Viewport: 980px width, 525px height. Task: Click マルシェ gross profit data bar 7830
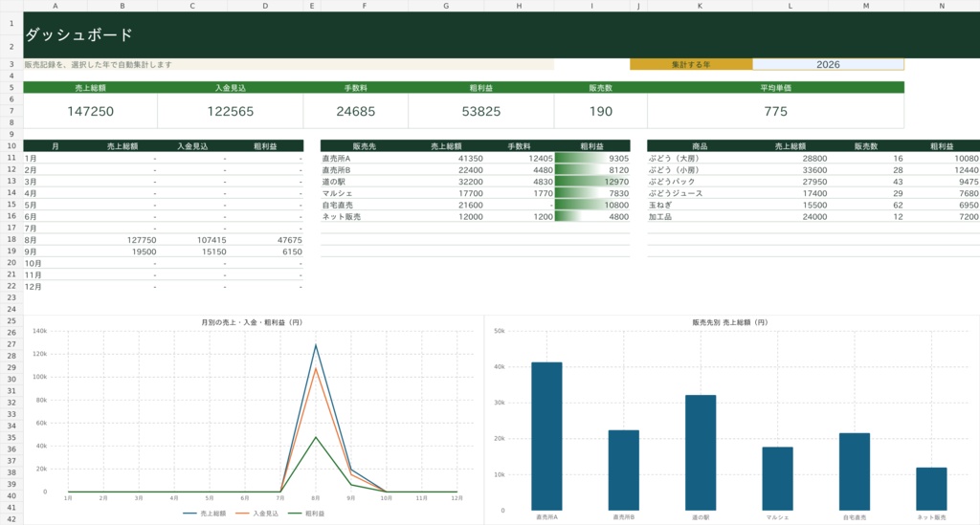click(591, 193)
